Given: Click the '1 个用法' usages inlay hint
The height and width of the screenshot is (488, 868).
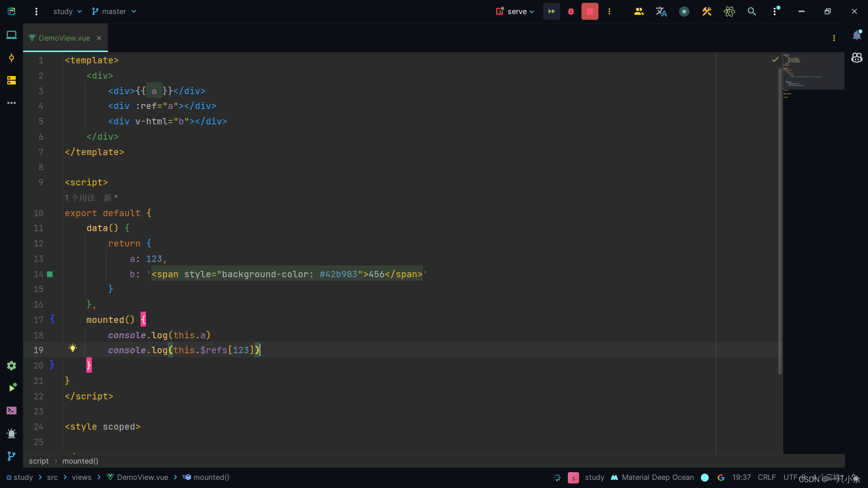Looking at the screenshot, I should point(80,198).
